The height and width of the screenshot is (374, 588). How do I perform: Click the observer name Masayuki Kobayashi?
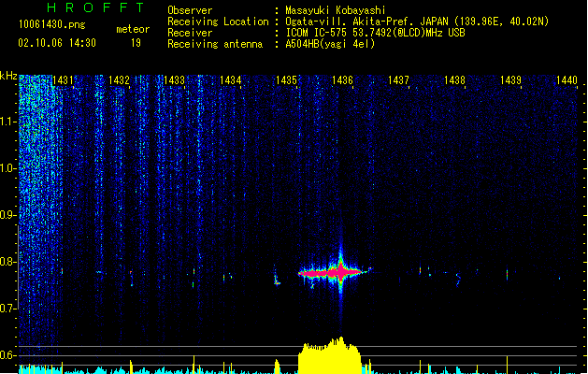(336, 10)
